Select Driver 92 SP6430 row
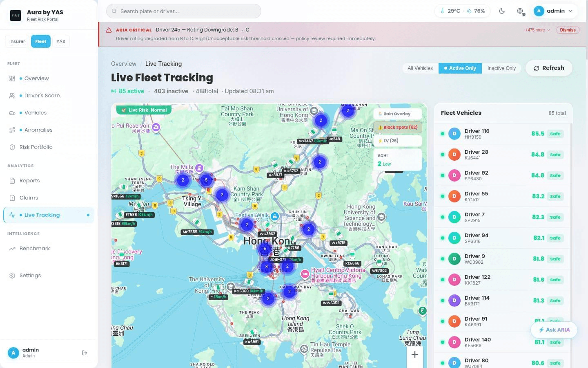588x368 pixels. click(503, 175)
